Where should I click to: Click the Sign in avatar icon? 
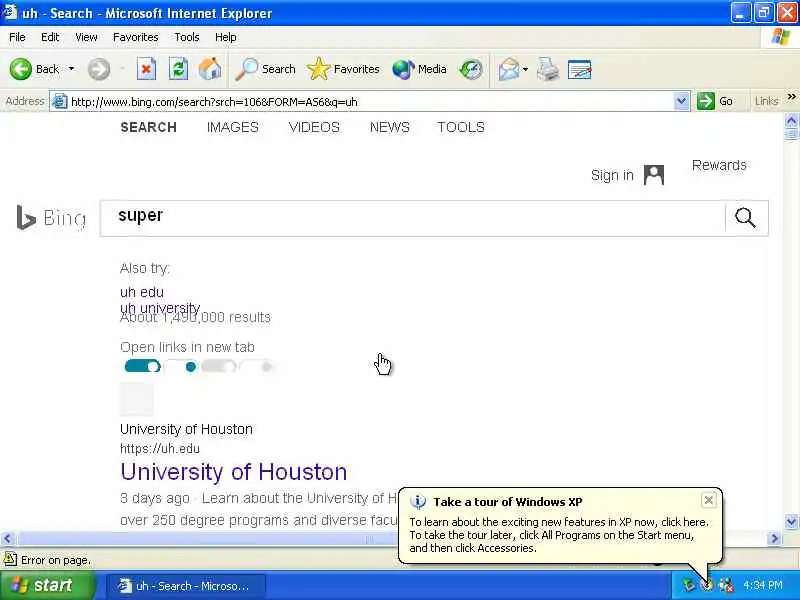tap(654, 175)
